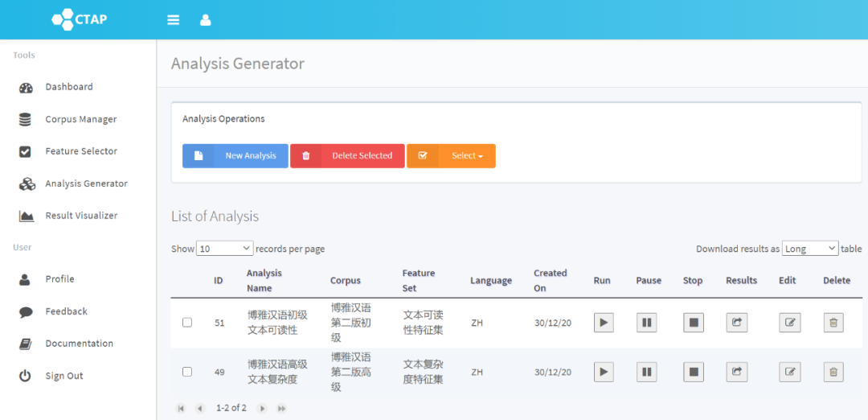Check the box for analysis ID 51

coord(187,323)
